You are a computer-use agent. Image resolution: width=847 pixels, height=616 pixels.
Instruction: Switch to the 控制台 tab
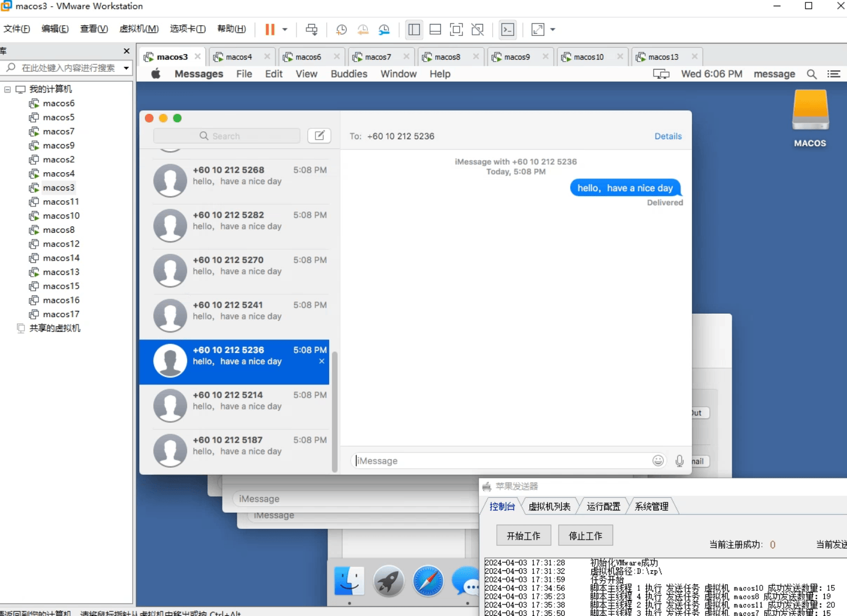[502, 506]
